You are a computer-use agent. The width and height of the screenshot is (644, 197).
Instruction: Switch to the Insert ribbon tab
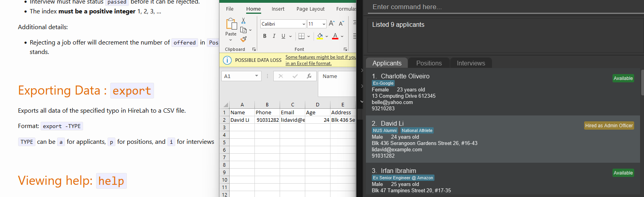(x=278, y=9)
